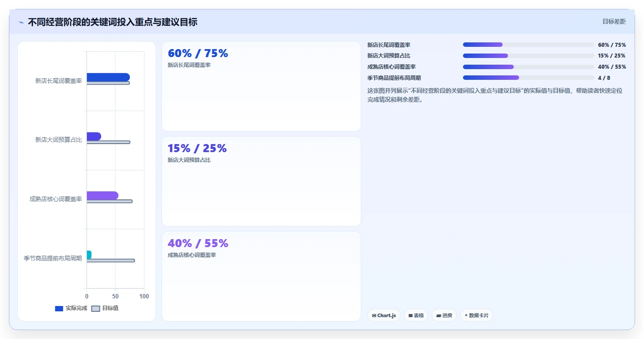Click chart axis label 成熟店核心词覆盖率
The height and width of the screenshot is (339, 644).
56,199
